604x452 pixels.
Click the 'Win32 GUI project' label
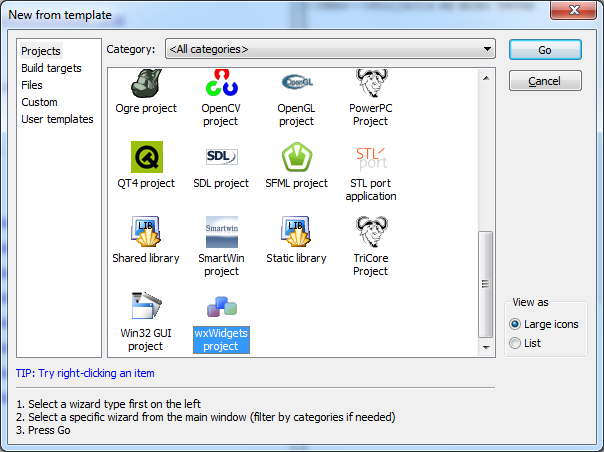pyautogui.click(x=146, y=339)
